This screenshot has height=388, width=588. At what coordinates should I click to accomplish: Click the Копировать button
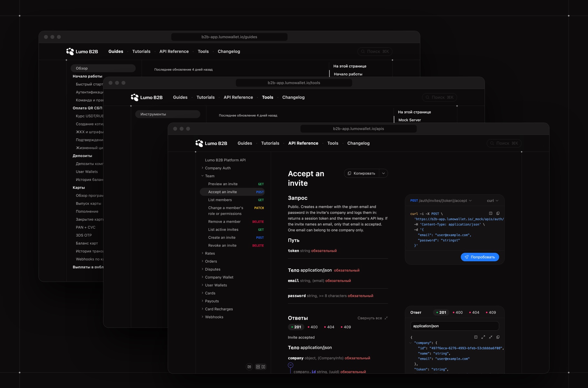(362, 173)
